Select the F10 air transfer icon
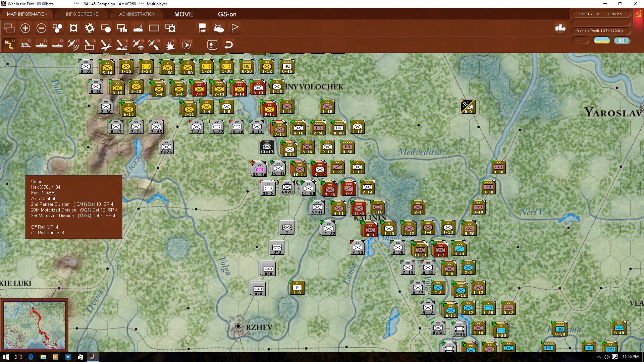This screenshot has height=362, width=644. point(154,44)
